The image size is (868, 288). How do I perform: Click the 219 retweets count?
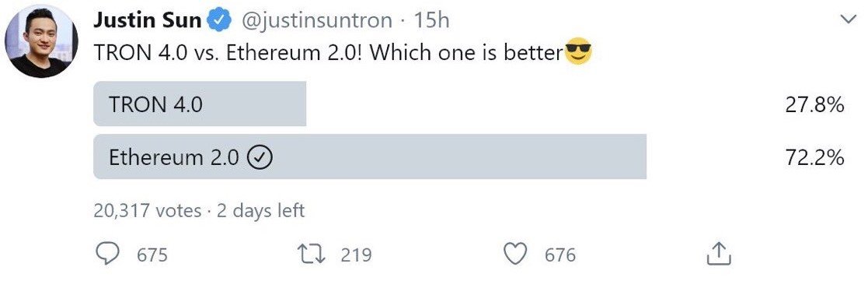356,255
